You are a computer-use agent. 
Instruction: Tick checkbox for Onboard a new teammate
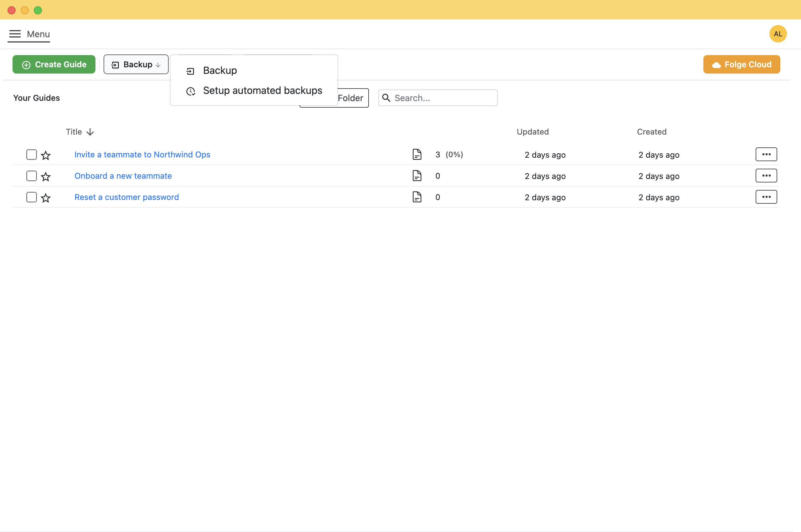(32, 176)
